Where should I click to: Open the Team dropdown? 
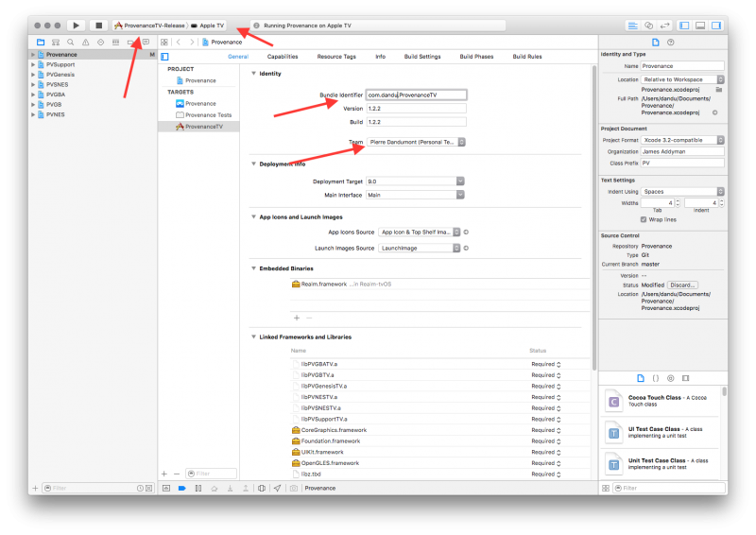(416, 142)
